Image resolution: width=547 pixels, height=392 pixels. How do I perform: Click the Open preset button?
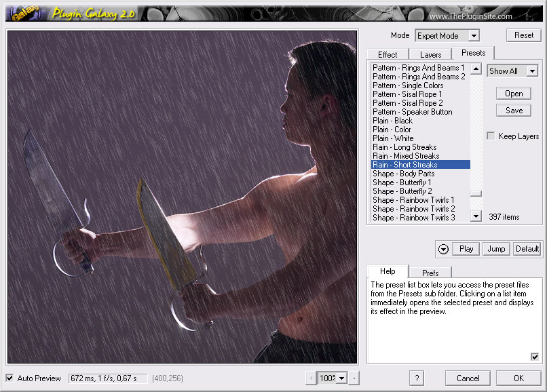[x=514, y=94]
